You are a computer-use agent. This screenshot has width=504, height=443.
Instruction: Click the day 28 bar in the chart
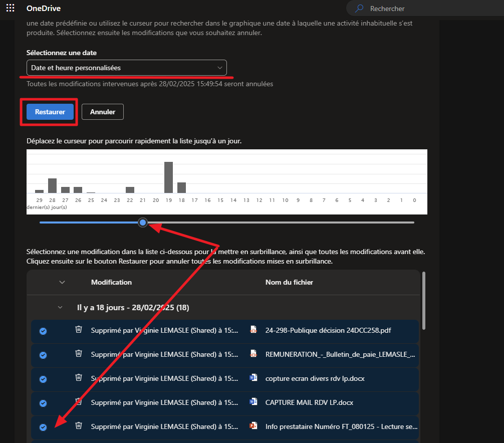click(53, 185)
